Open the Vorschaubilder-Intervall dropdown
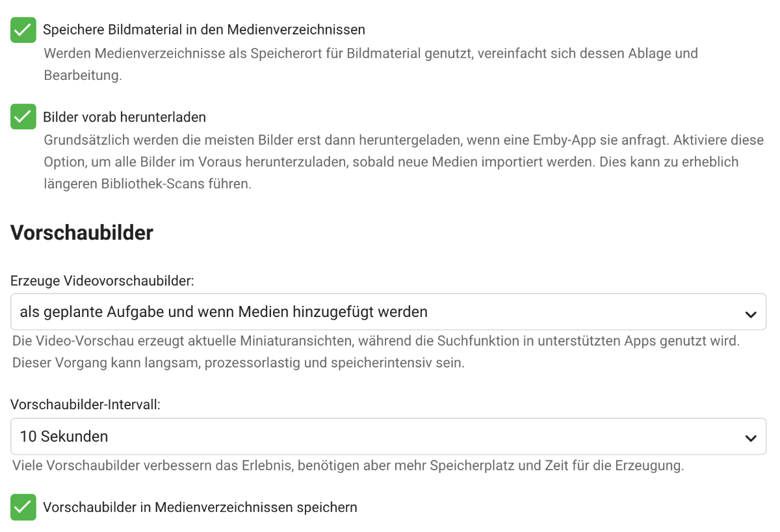780x532 pixels. (390, 437)
